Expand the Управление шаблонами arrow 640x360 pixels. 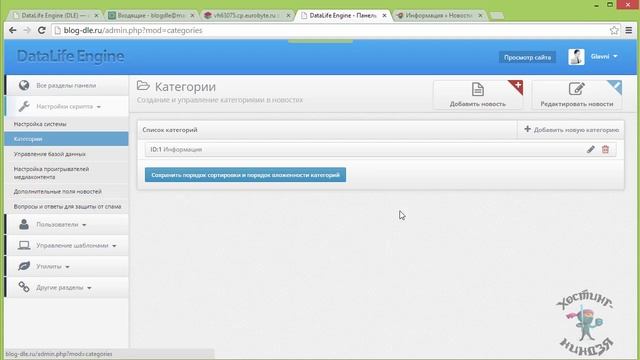[114, 246]
